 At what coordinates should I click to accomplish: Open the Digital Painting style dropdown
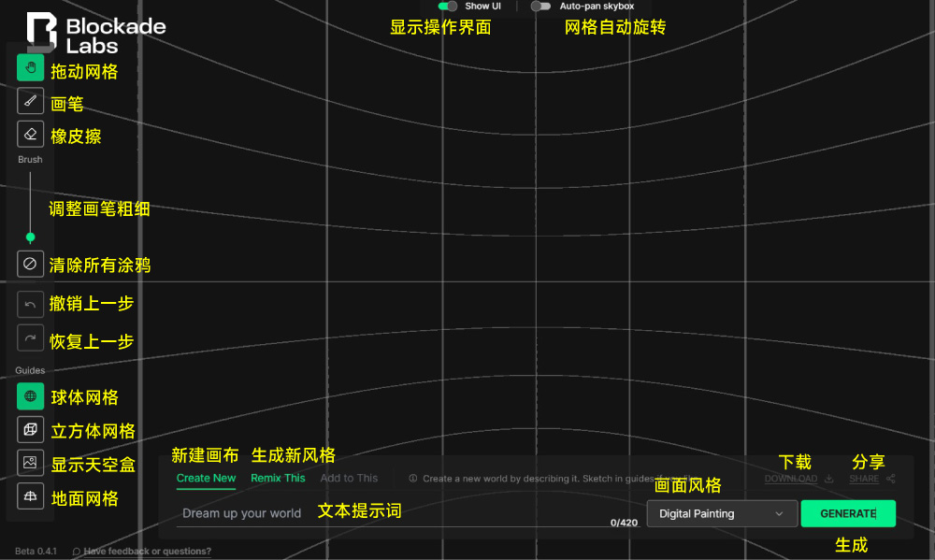721,513
